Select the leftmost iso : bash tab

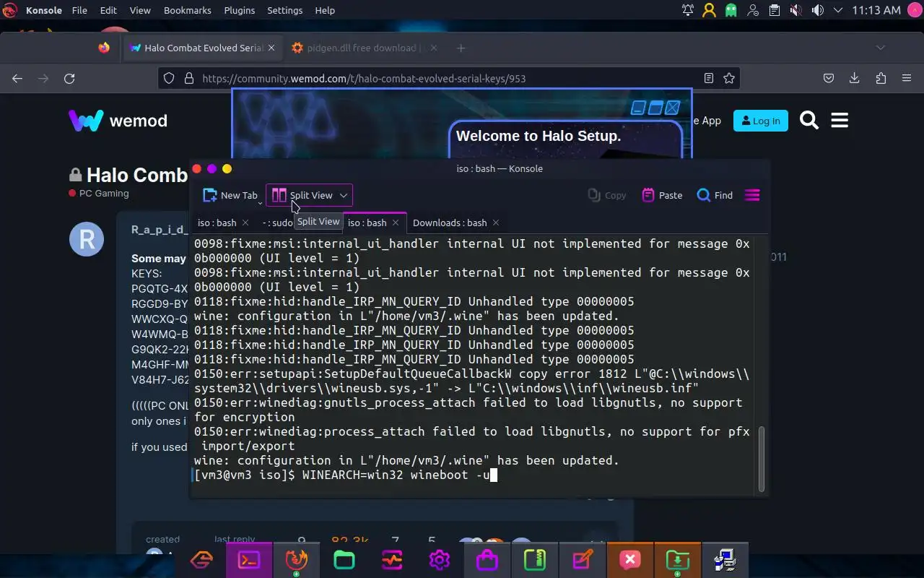(x=217, y=223)
